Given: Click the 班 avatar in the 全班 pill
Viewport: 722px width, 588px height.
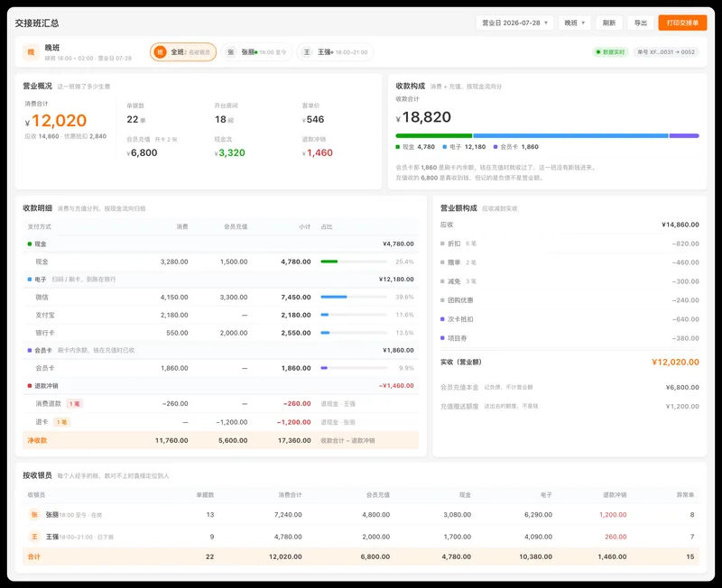Looking at the screenshot, I should click(x=160, y=52).
